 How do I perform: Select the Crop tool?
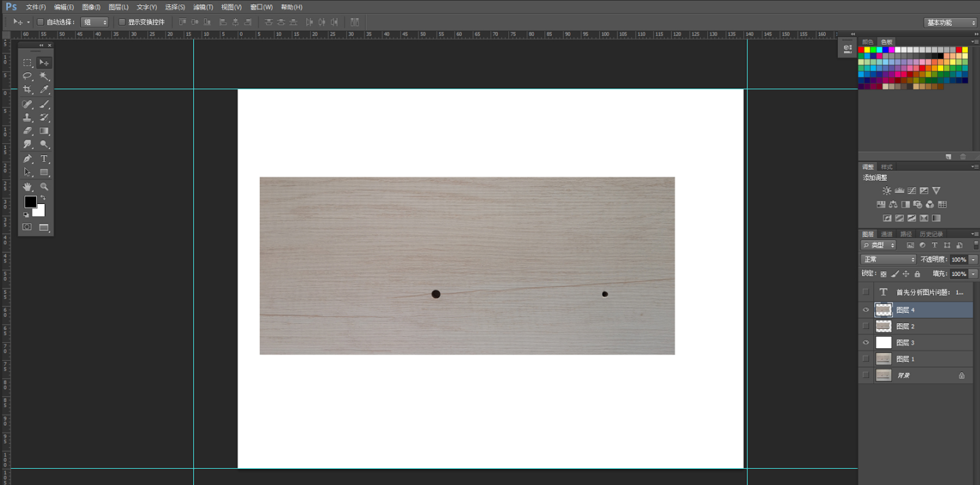click(28, 89)
